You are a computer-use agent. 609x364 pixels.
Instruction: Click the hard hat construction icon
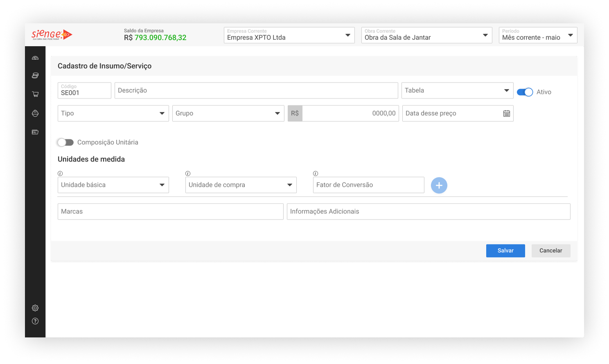[35, 113]
